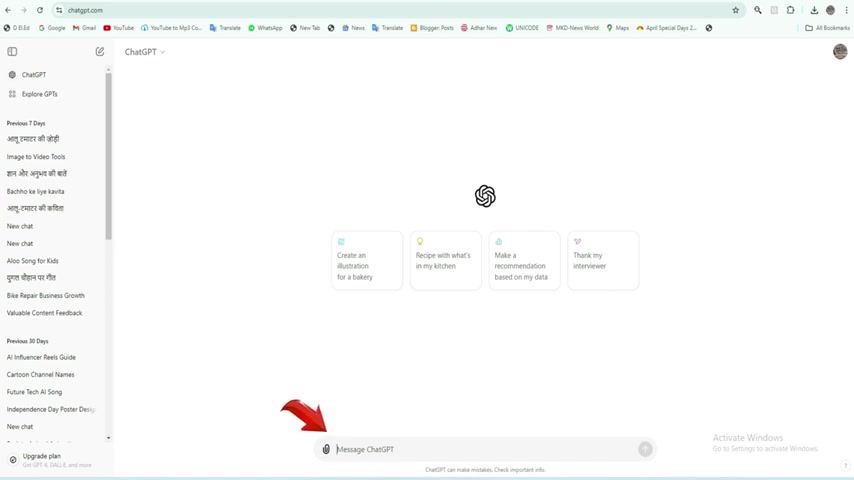
Task: Open the Future Tech AI Song chat
Action: pyautogui.click(x=34, y=392)
